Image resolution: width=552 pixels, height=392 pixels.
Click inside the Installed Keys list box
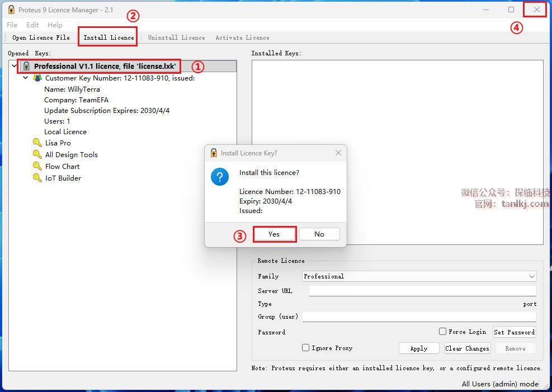pos(398,152)
